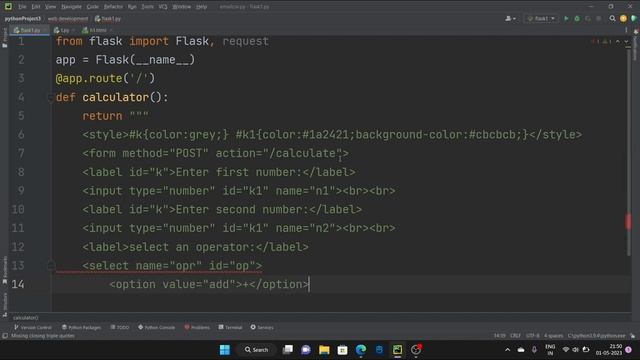Open Search Everywhere magnifier icon
The height and width of the screenshot is (360, 640).
[612, 18]
